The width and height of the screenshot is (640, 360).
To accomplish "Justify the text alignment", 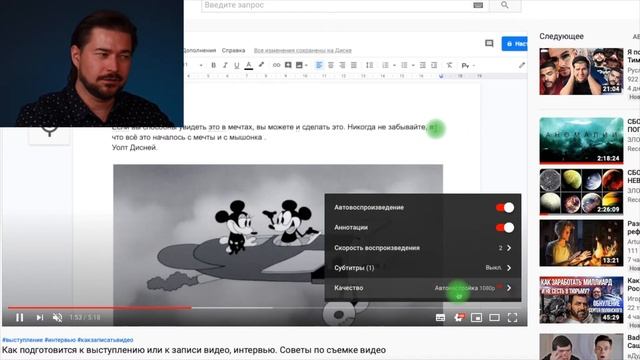I will [354, 65].
